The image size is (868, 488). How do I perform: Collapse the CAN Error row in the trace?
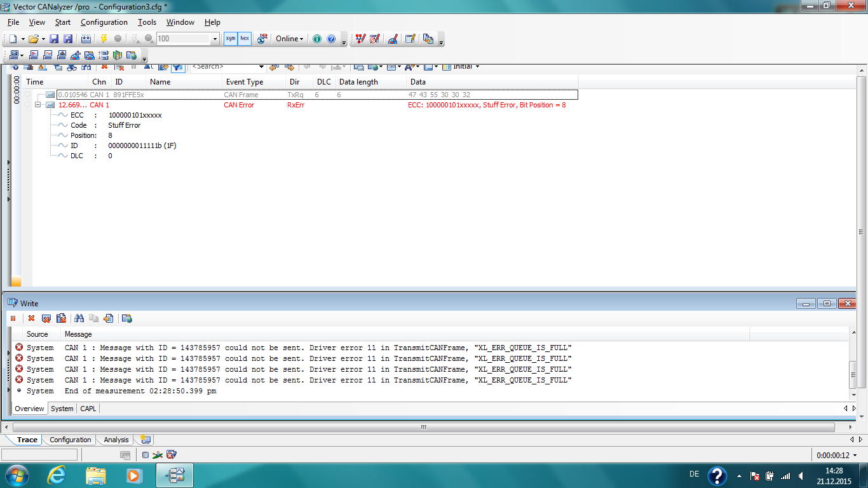[39, 105]
